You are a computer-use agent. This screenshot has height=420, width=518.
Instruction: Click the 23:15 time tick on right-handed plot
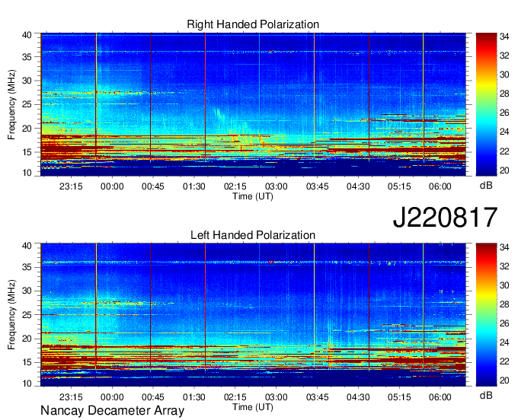click(71, 186)
